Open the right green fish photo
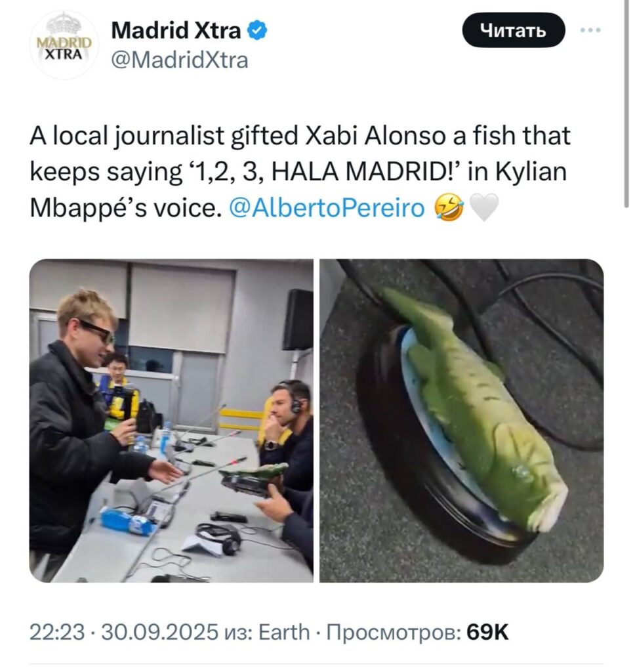 pos(462,421)
